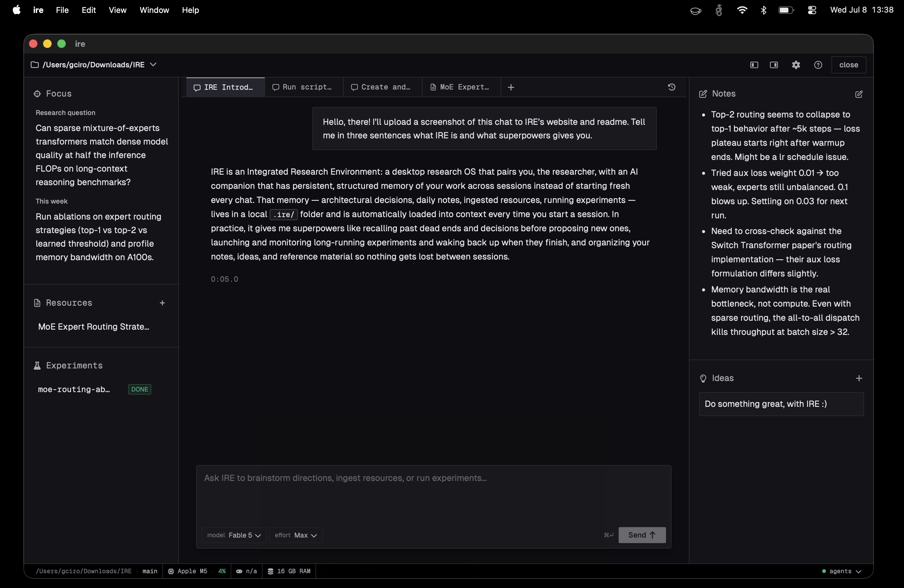This screenshot has width=904, height=588.
Task: Click the GPU n/a status icon
Action: (239, 571)
